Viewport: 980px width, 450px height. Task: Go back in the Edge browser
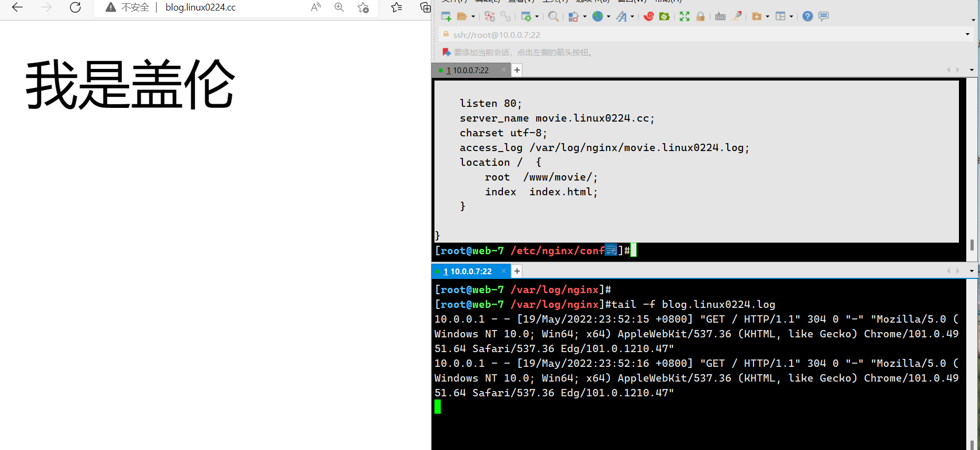coord(17,7)
